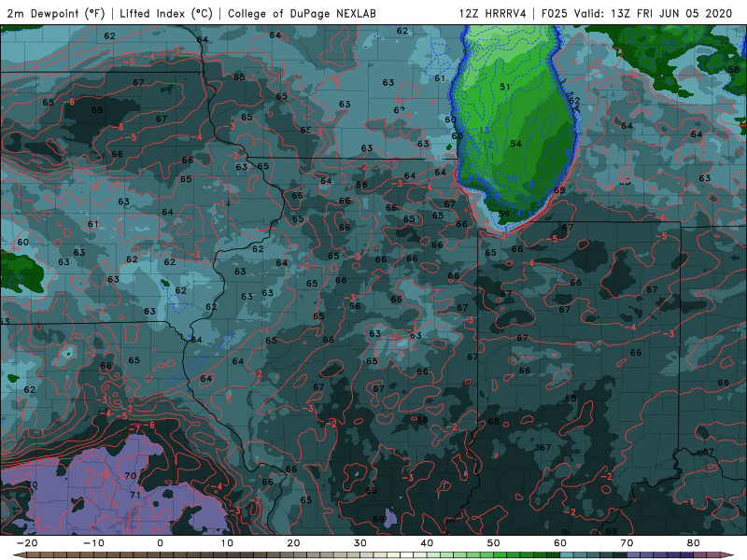Click the 0 label on the color scale
This screenshot has width=747, height=560.
pos(160,543)
